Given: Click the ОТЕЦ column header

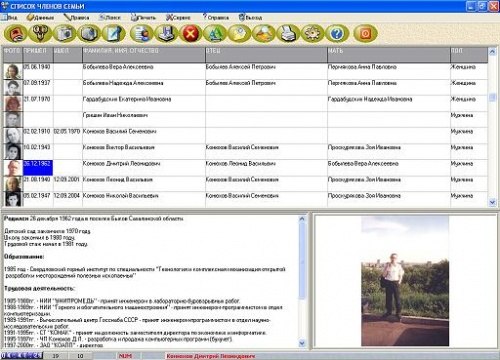Looking at the screenshot, I should tap(266, 54).
